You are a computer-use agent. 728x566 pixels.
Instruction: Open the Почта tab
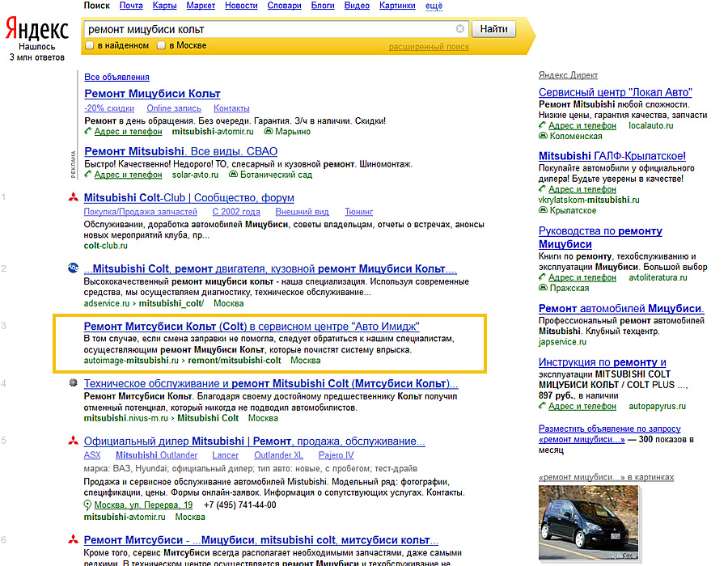[131, 6]
